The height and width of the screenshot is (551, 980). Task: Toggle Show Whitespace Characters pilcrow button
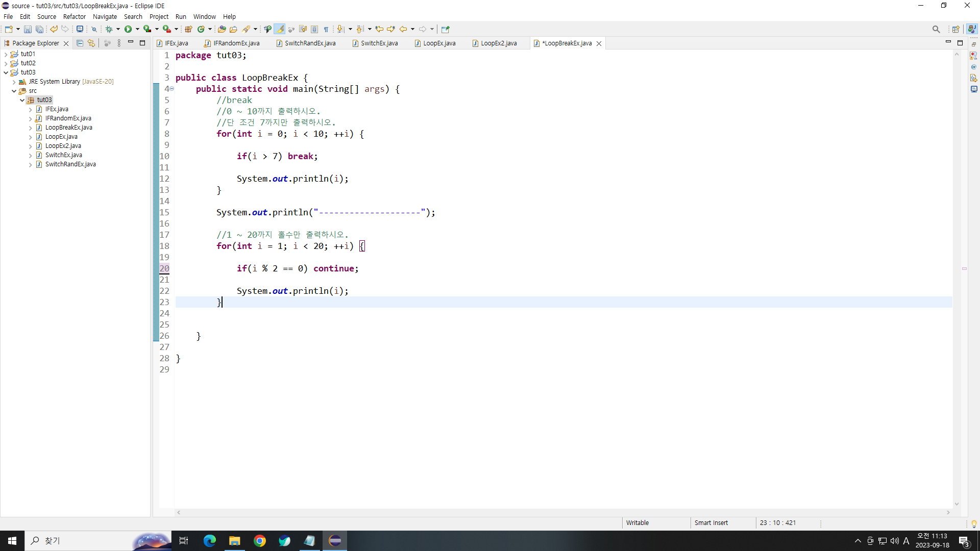(326, 29)
